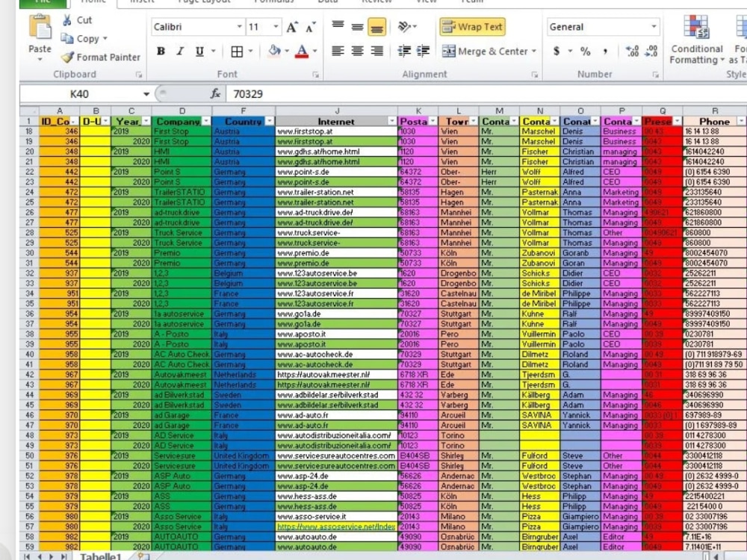
Task: Open the Country column filter dropdown
Action: click(269, 122)
